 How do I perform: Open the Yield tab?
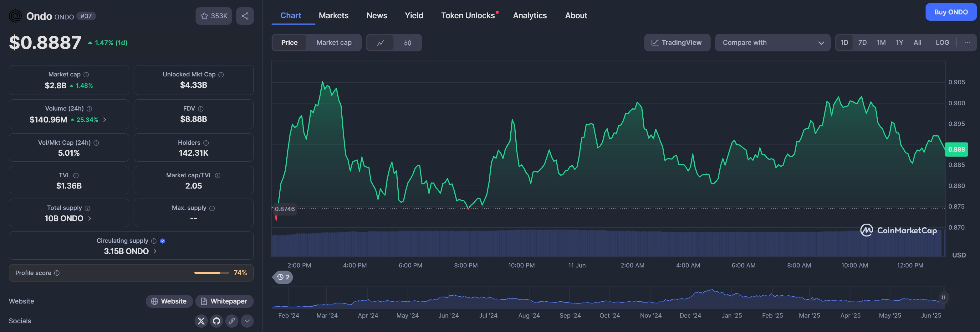[414, 16]
